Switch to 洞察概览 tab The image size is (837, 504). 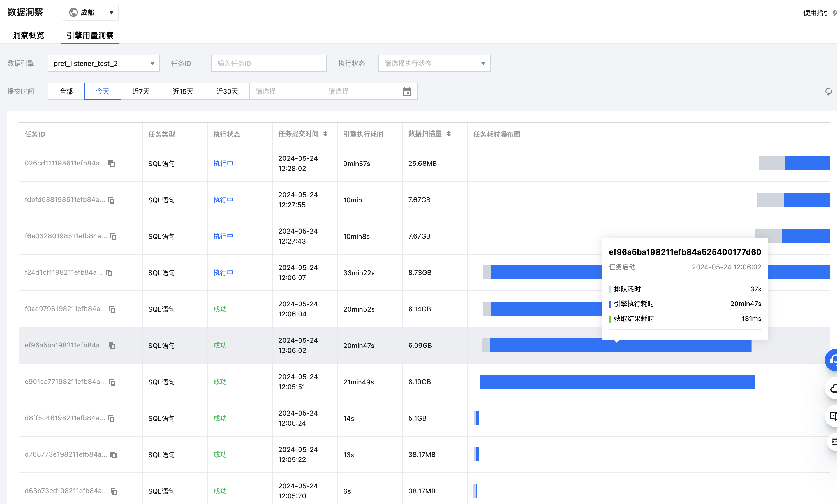29,35
